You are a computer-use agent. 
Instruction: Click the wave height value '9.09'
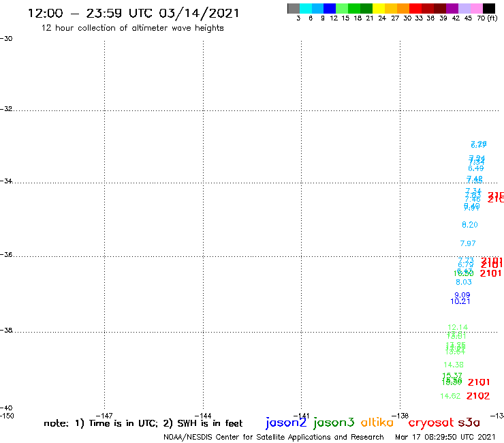[462, 295]
